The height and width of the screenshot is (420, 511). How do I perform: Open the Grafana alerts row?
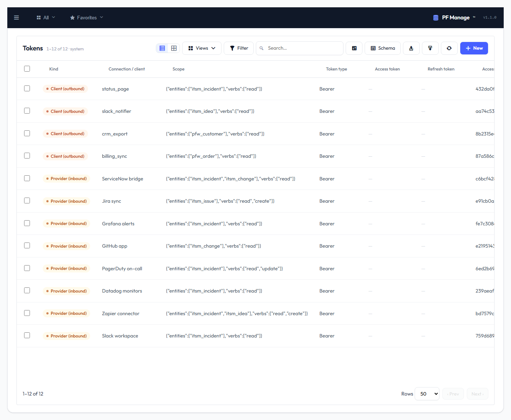255,224
